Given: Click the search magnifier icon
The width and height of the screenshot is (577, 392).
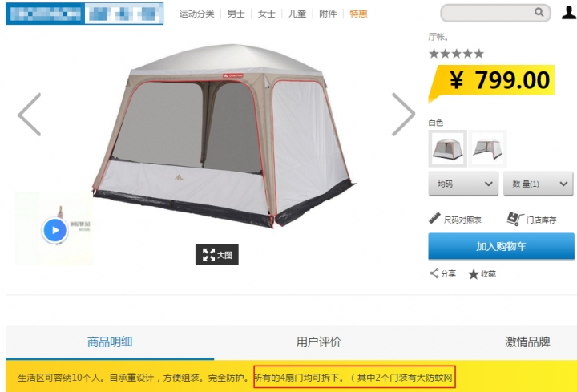Looking at the screenshot, I should pyautogui.click(x=539, y=12).
